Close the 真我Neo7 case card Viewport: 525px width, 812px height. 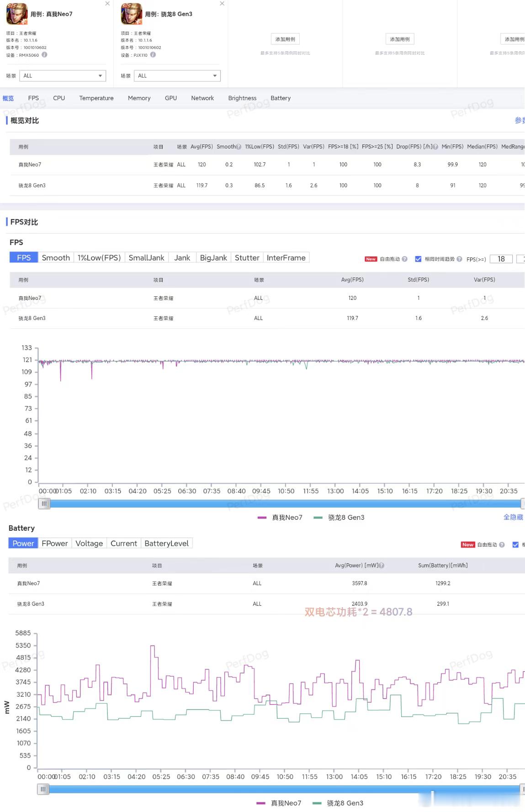tap(107, 4)
